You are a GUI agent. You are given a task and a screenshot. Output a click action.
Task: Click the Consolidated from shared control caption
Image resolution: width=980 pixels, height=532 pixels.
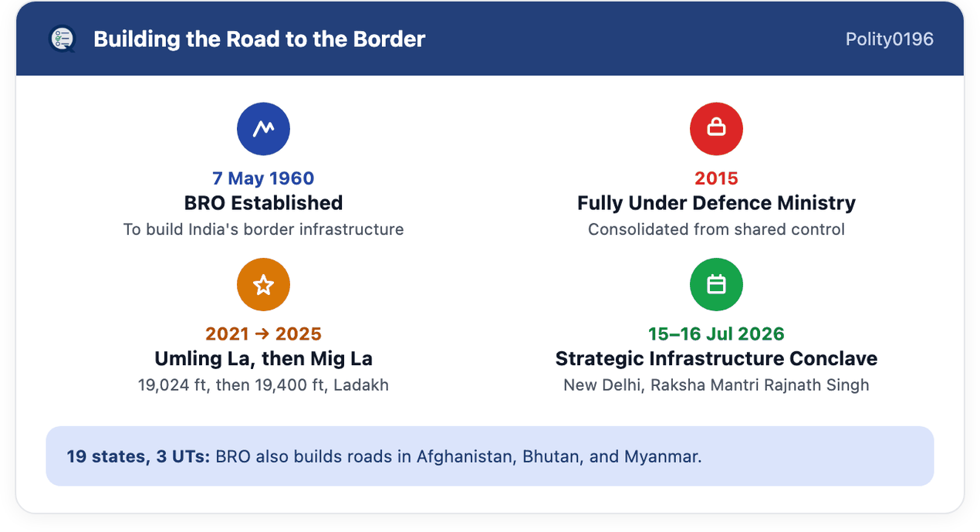pyautogui.click(x=716, y=229)
